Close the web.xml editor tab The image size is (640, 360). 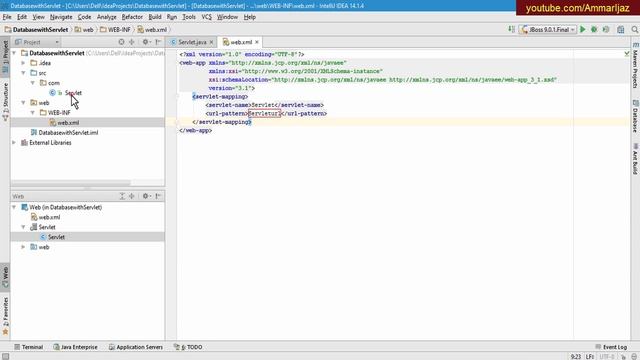pos(257,42)
